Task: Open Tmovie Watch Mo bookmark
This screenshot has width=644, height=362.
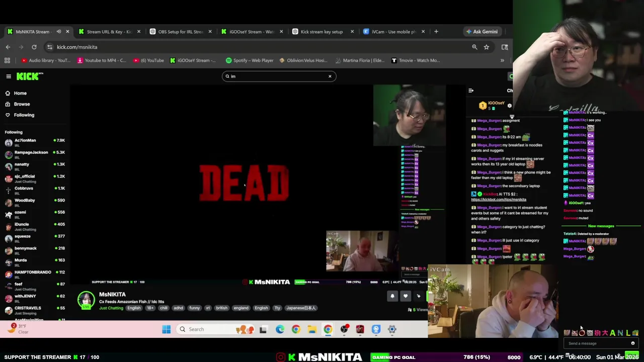Action: [416, 60]
